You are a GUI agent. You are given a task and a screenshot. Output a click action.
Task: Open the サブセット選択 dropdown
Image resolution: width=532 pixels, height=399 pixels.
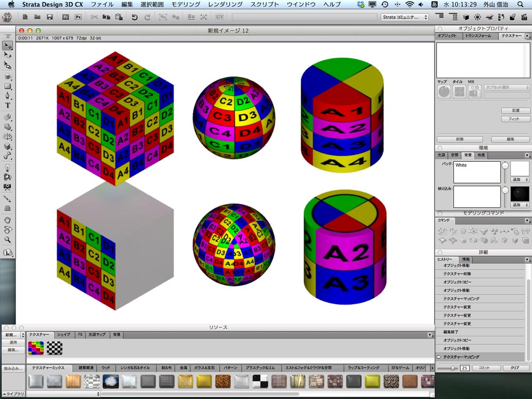click(506, 88)
